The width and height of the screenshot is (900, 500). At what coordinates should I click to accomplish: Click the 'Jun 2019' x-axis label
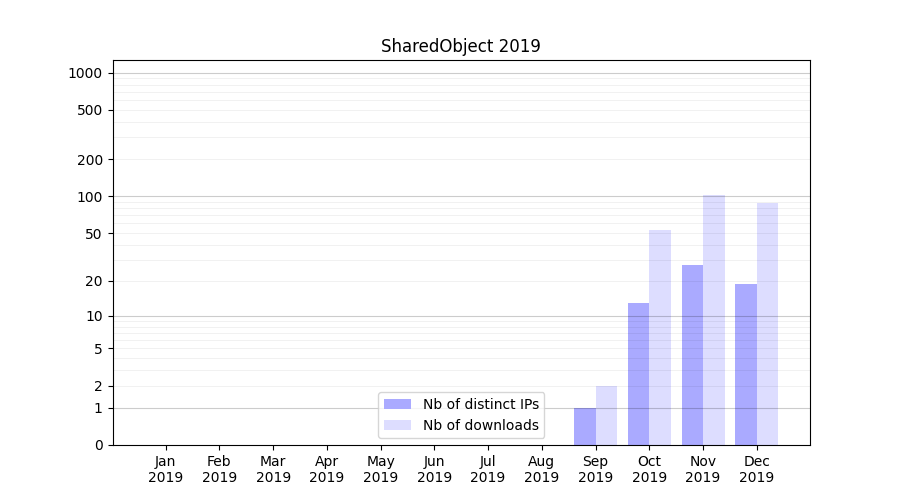click(x=434, y=469)
